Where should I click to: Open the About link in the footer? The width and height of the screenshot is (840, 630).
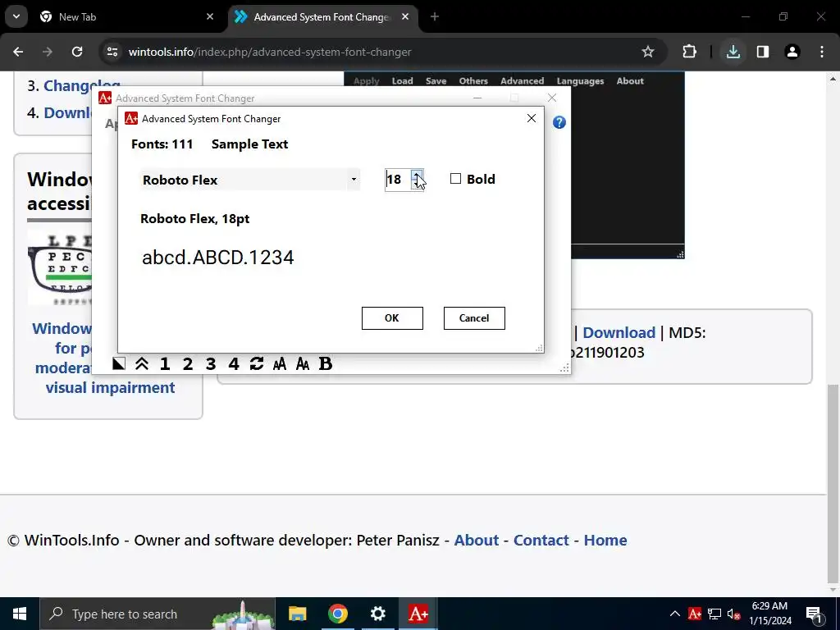[477, 540]
